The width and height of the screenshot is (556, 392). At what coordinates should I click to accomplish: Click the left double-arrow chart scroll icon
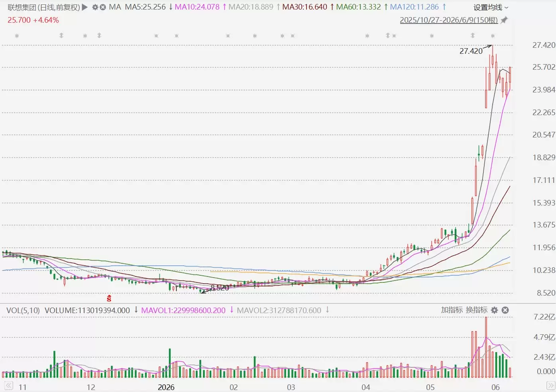(x=8, y=386)
